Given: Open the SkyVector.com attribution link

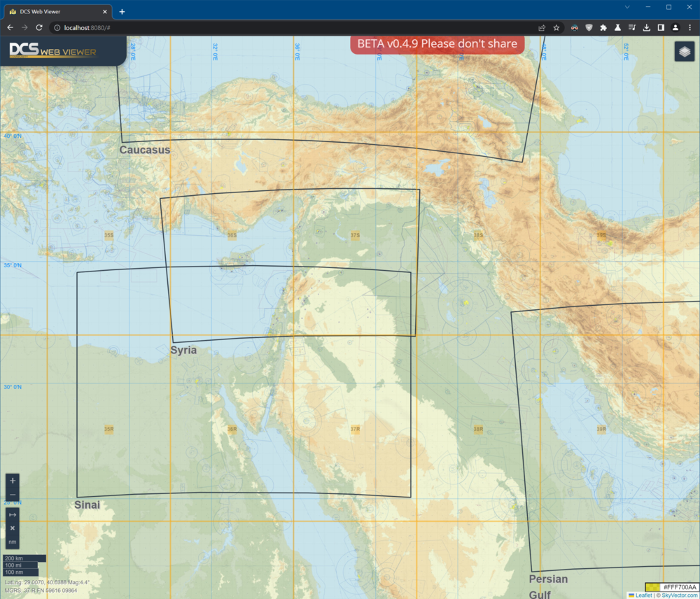Looking at the screenshot, I should pyautogui.click(x=680, y=596).
